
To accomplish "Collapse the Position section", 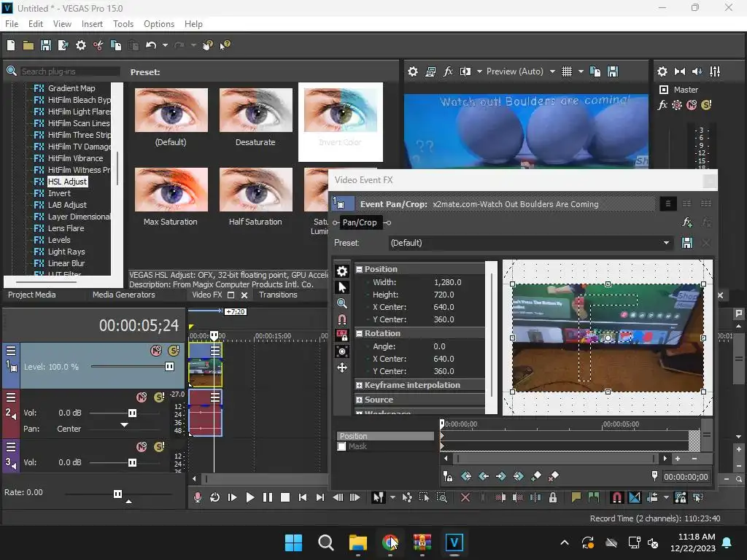I will point(359,270).
